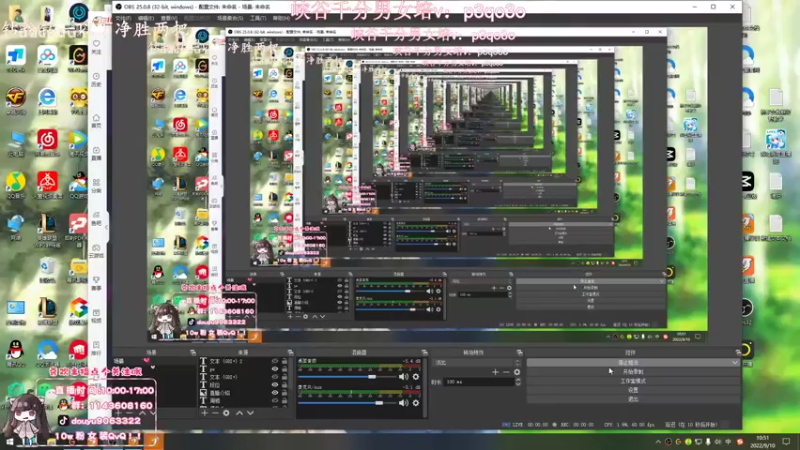Open the Windows Start menu
Viewport: 800px width, 450px height.
(8, 442)
